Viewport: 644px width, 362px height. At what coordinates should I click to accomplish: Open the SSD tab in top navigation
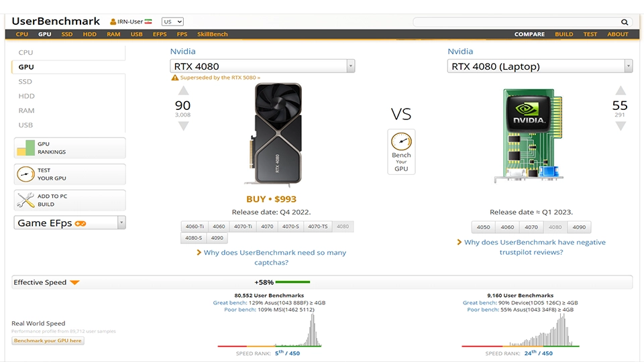67,34
